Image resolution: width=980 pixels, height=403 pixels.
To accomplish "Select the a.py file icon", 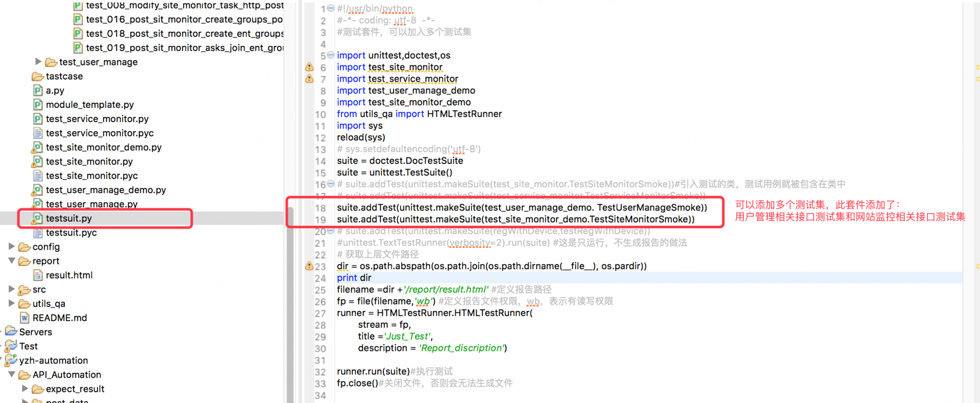I will pyautogui.click(x=38, y=90).
